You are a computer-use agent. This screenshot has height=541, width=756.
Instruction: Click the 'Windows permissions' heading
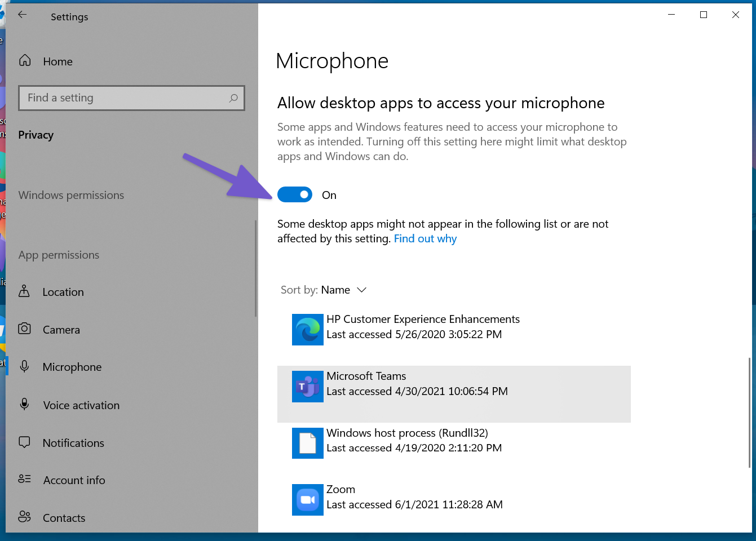tap(71, 195)
